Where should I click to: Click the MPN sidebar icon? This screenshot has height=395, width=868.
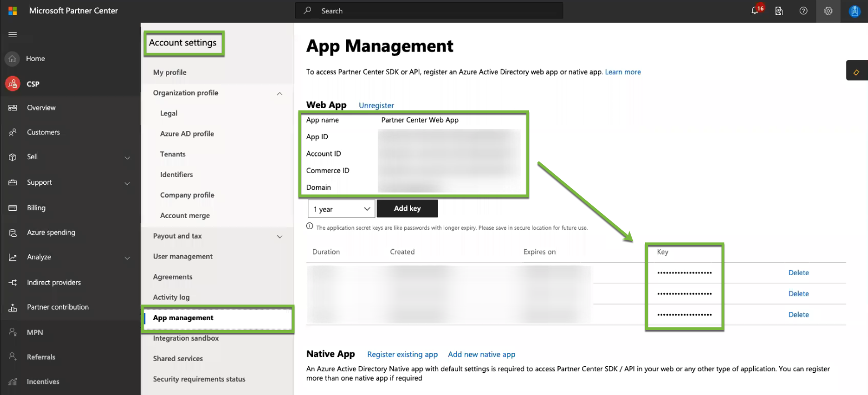12,332
